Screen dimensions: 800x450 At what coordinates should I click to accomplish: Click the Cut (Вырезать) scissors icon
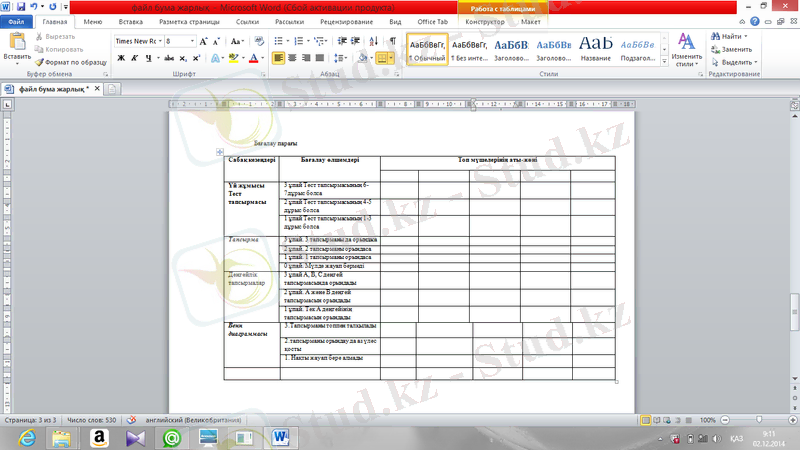click(x=39, y=36)
